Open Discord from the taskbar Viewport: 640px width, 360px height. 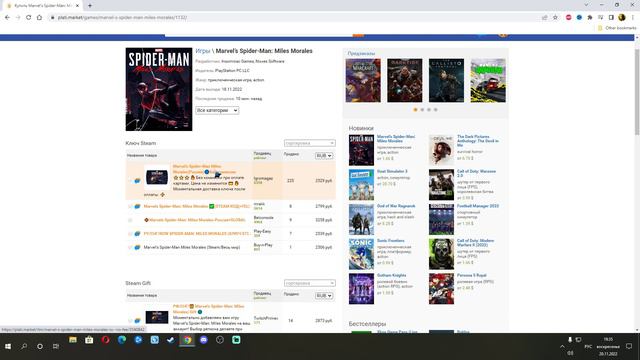(204, 340)
